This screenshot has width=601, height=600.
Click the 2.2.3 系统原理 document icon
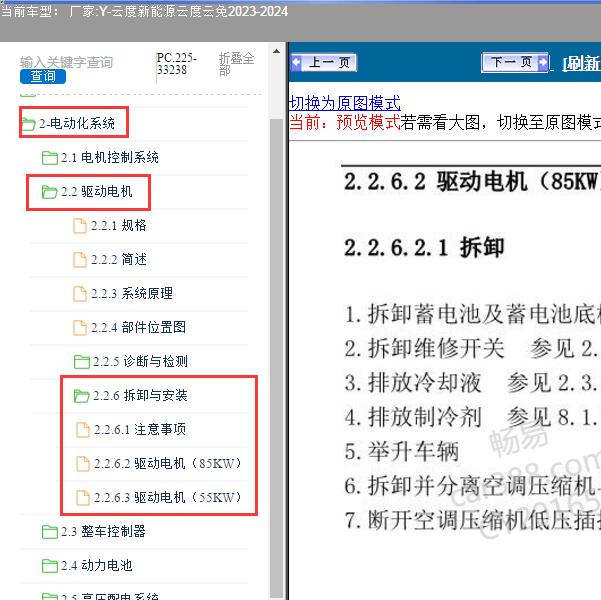80,294
